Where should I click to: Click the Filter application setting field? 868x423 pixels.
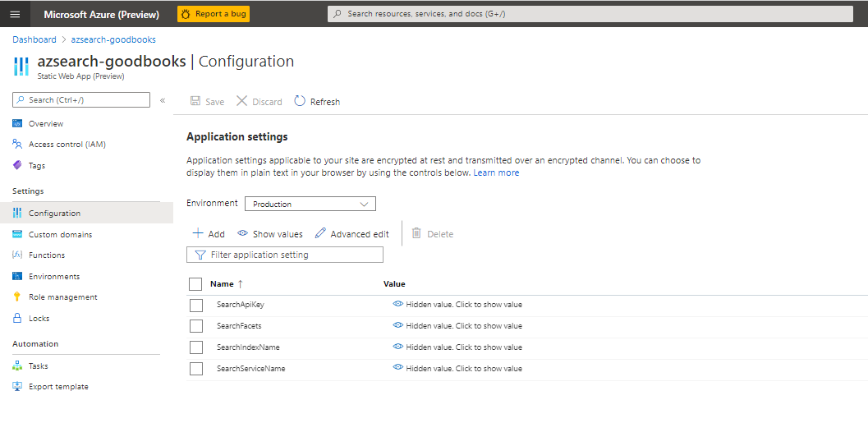[x=284, y=255]
